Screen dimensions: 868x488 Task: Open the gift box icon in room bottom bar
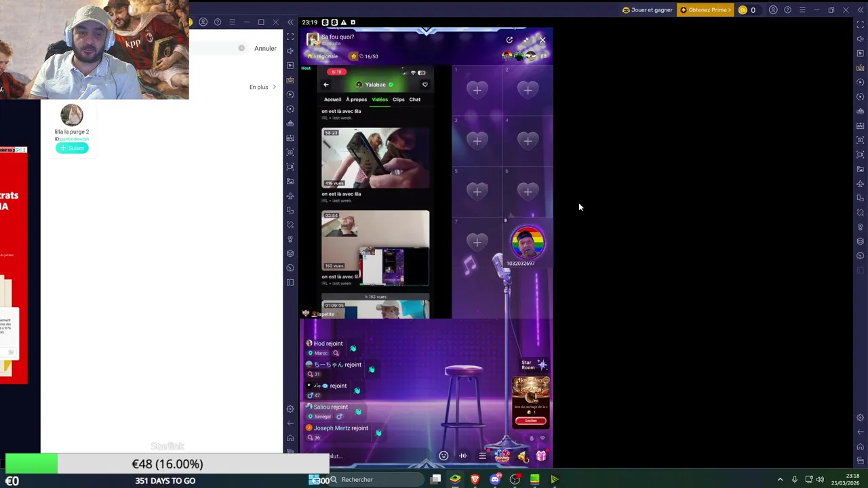click(541, 455)
